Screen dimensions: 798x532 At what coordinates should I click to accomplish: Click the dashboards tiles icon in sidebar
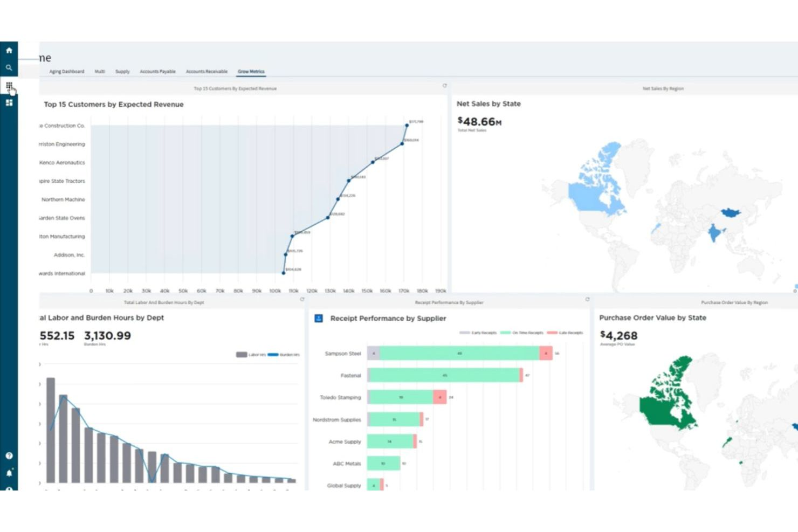(x=9, y=102)
